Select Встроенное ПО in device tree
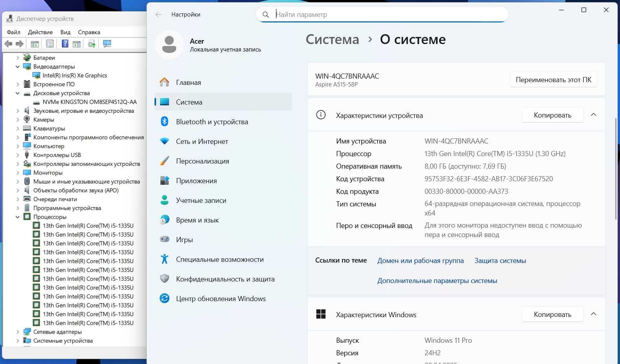 point(54,84)
